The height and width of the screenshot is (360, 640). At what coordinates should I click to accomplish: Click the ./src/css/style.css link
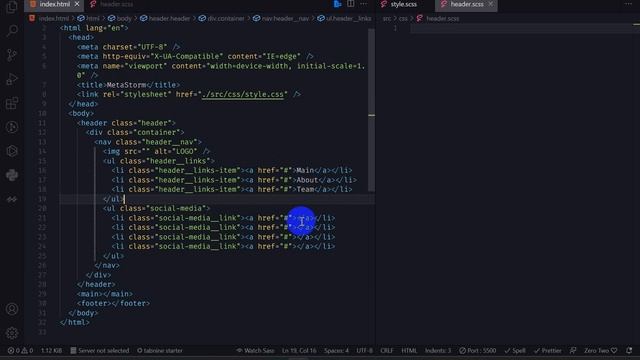click(243, 94)
